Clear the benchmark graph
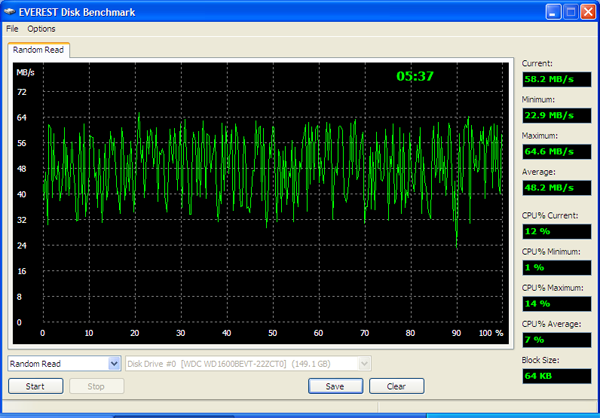This screenshot has height=418, width=600. point(396,386)
